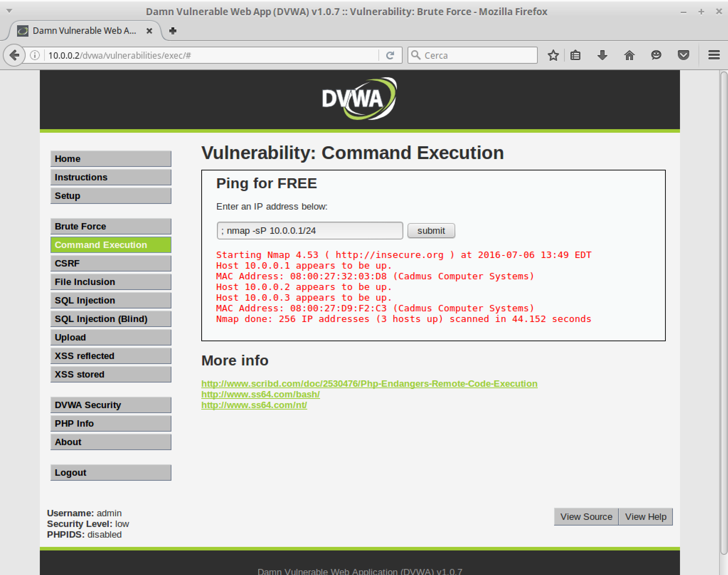Click View Help button
Screen dimensions: 728x575
click(645, 517)
